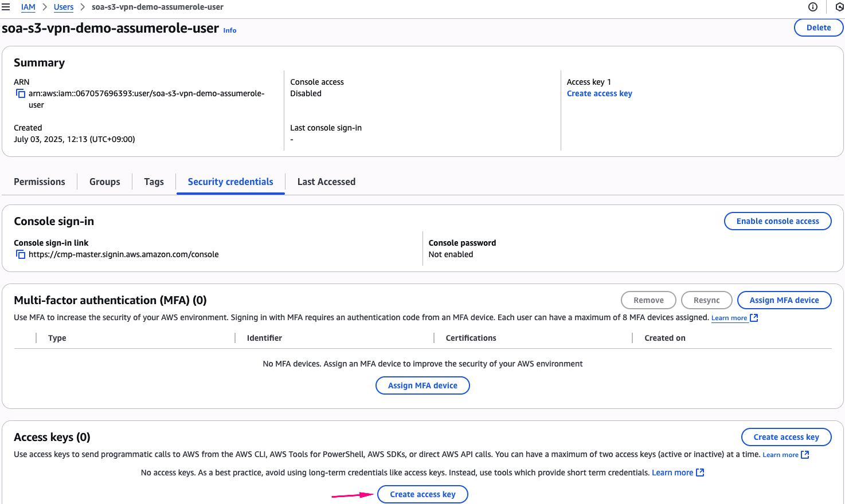Click Assign MFA device in MFA header
The height and width of the screenshot is (504, 845).
click(x=784, y=300)
